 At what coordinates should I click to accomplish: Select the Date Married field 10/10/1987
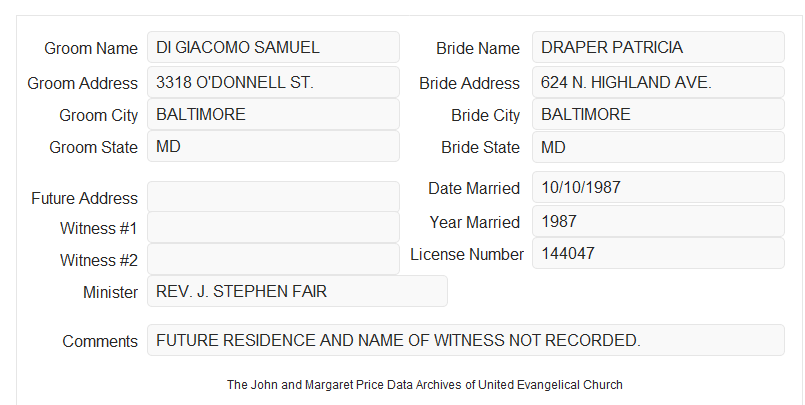(x=658, y=187)
